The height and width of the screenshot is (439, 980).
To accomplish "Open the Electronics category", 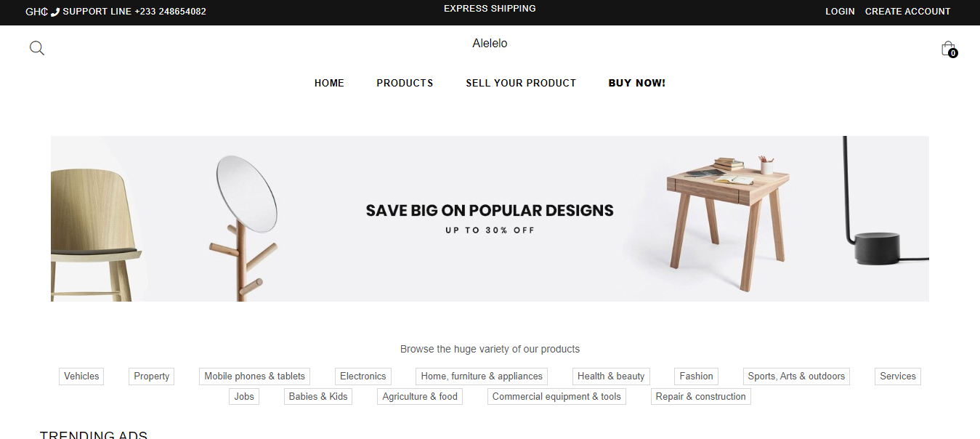I will click(x=363, y=376).
